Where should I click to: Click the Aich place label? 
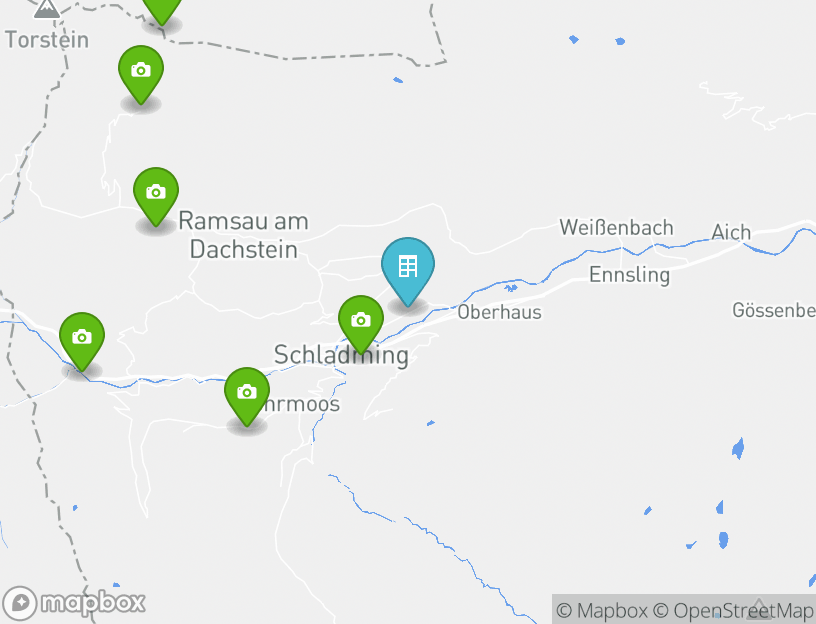[731, 232]
